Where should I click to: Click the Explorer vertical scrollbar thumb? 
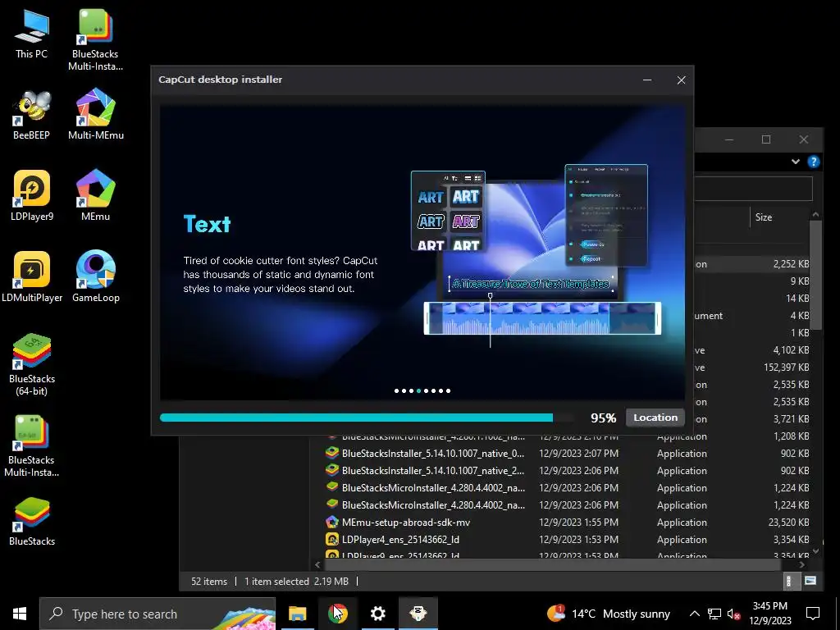click(x=815, y=274)
